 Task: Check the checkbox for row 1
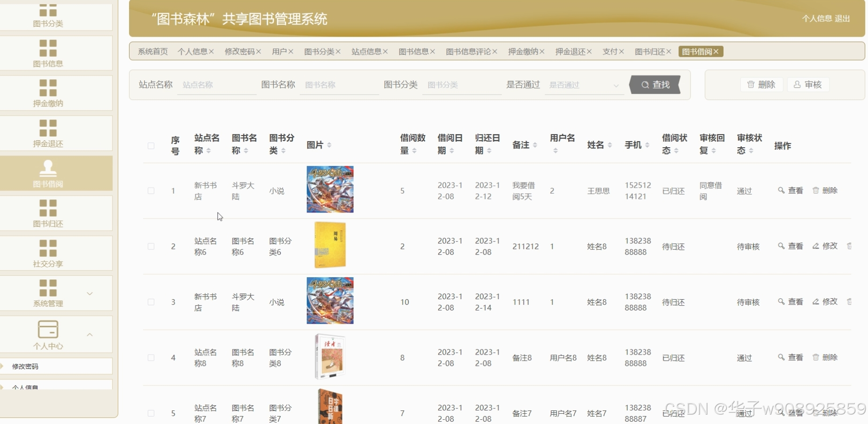click(151, 191)
